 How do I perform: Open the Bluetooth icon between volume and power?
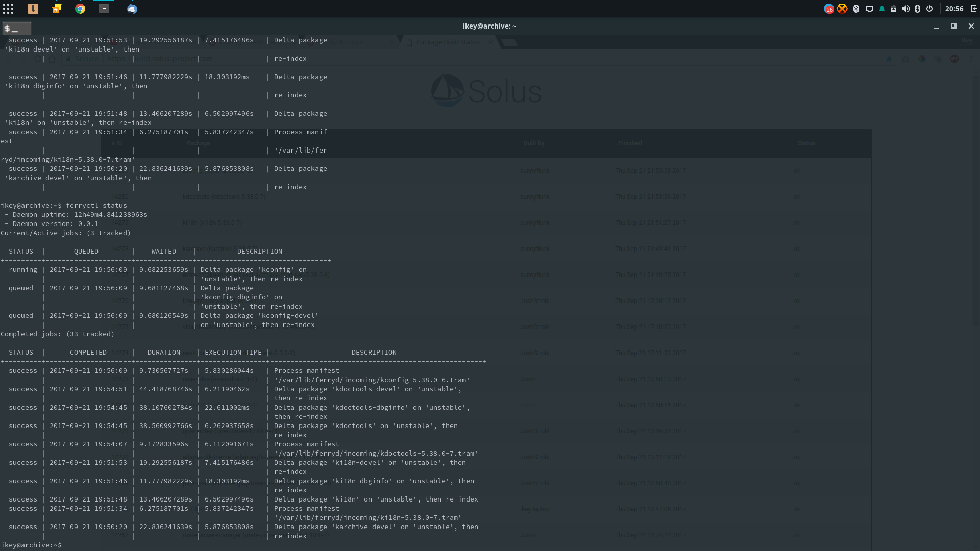[x=917, y=9]
